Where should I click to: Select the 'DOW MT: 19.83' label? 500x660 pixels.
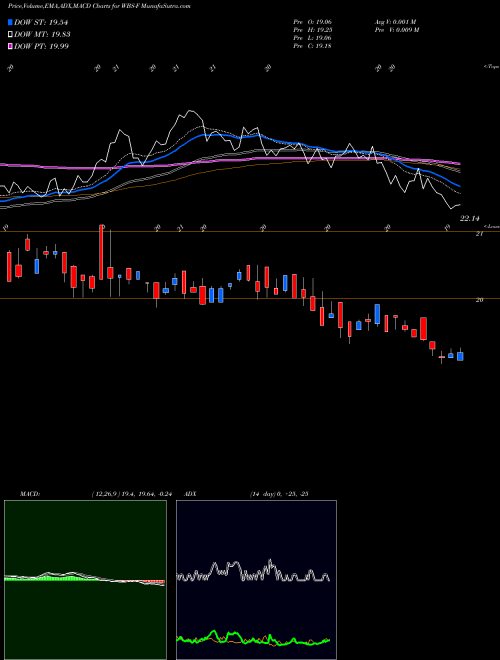(42, 35)
